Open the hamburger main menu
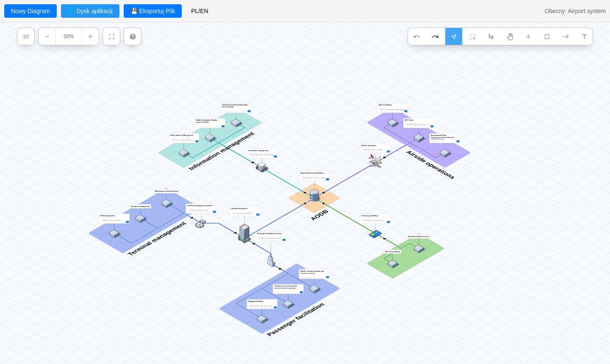The image size is (610, 364). click(x=26, y=36)
